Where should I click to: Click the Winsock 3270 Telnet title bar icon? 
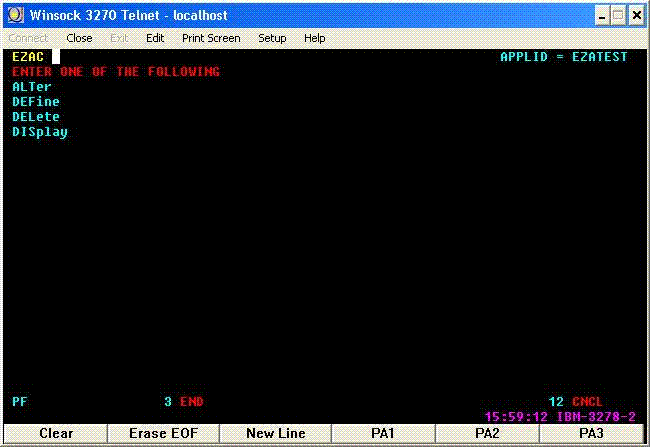coord(16,16)
